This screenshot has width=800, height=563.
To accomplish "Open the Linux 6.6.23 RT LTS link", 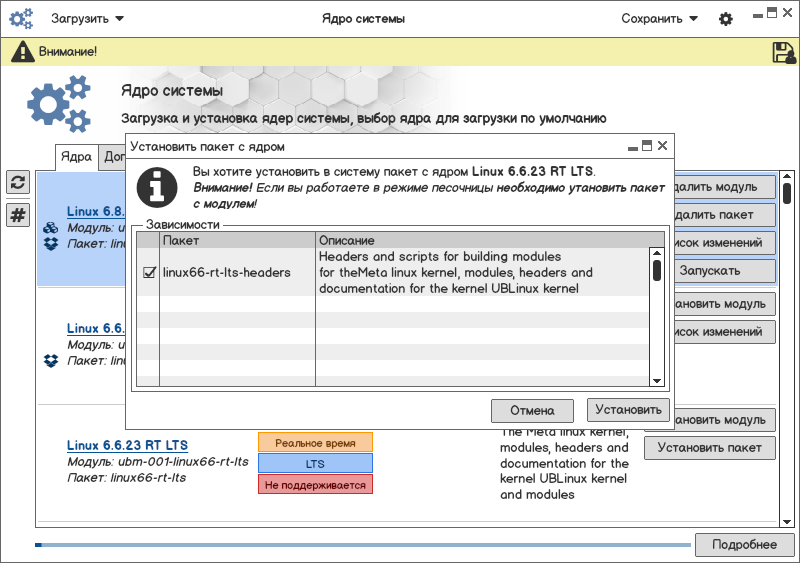I will [127, 445].
